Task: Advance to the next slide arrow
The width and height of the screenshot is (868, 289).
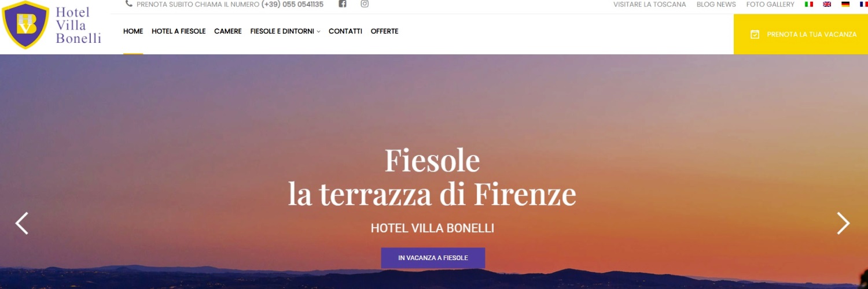Action: pyautogui.click(x=843, y=223)
